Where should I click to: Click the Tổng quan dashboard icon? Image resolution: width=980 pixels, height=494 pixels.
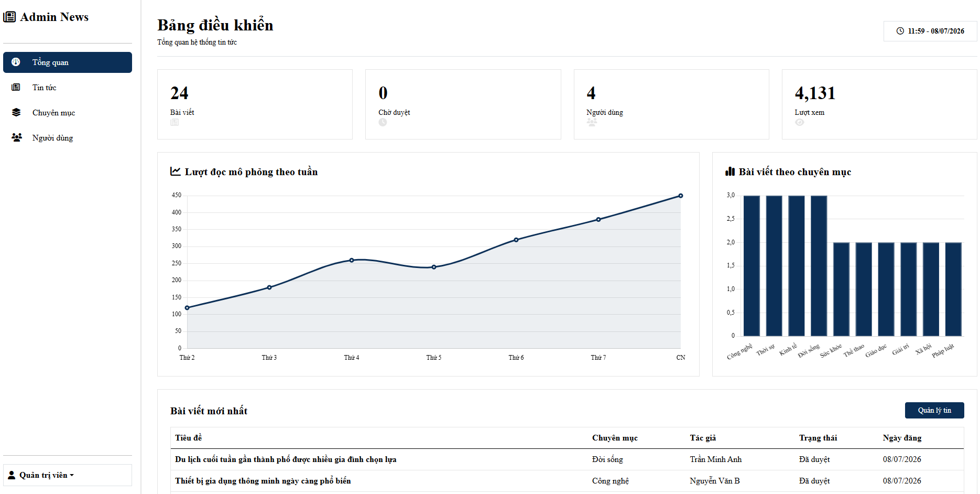(16, 62)
